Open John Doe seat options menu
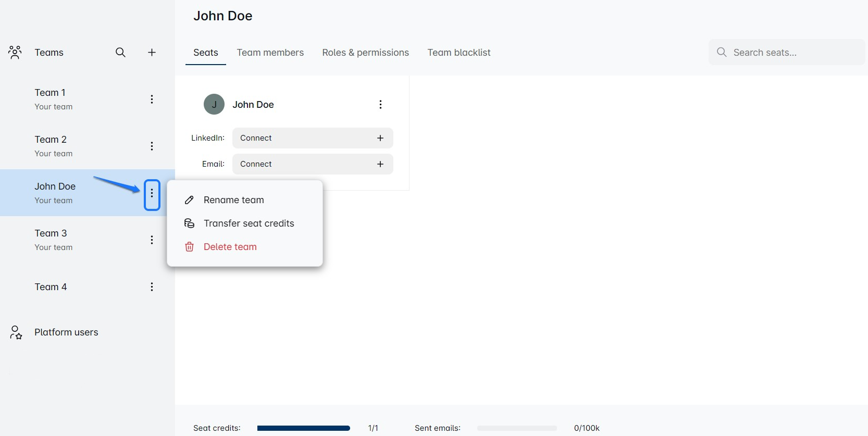The image size is (868, 436). coord(380,105)
